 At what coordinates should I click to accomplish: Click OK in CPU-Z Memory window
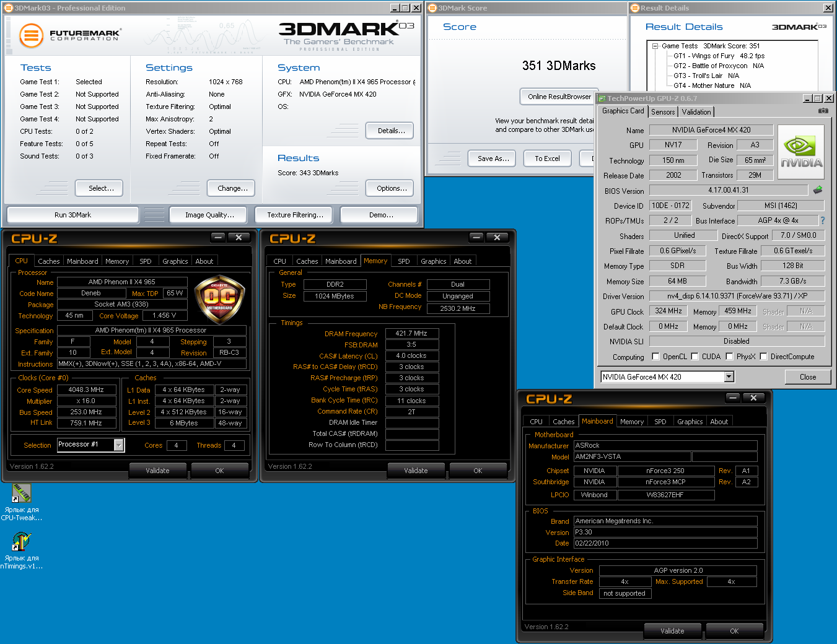[478, 471]
